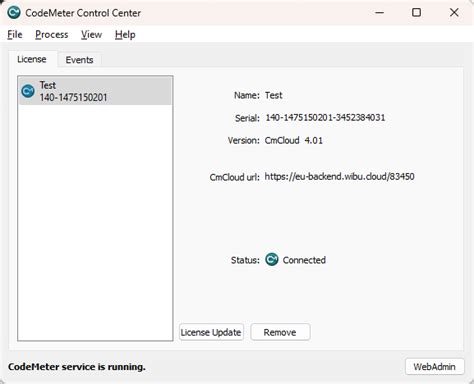Minimize the CodeMeter Control Center window
Viewport: 474px width, 384px height.
(379, 13)
